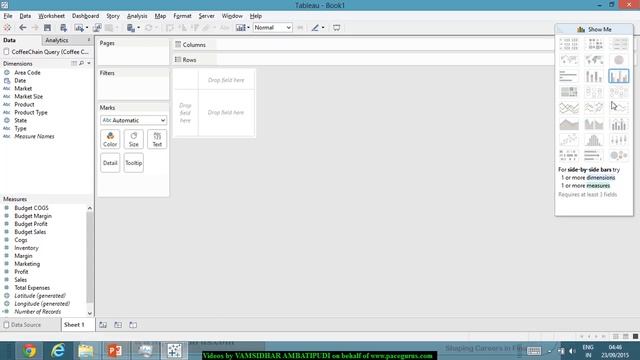Select stacked bars chart in Show Me
The image size is (640, 360).
(x=594, y=76)
